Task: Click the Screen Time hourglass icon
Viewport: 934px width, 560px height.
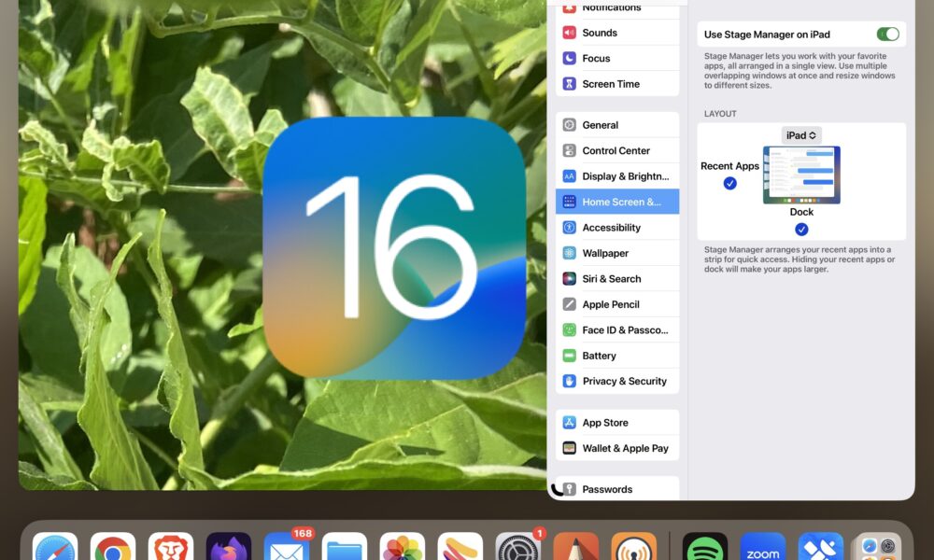Action: [570, 84]
